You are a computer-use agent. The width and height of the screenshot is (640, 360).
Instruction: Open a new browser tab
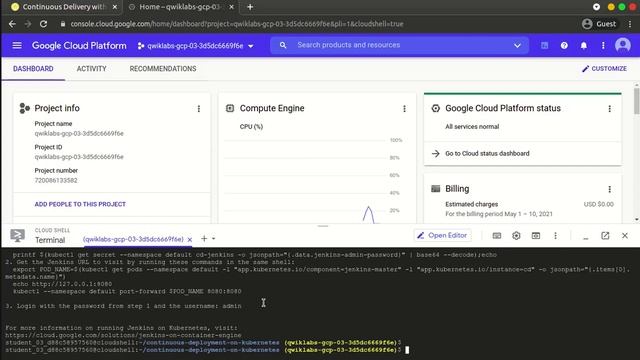[250, 7]
